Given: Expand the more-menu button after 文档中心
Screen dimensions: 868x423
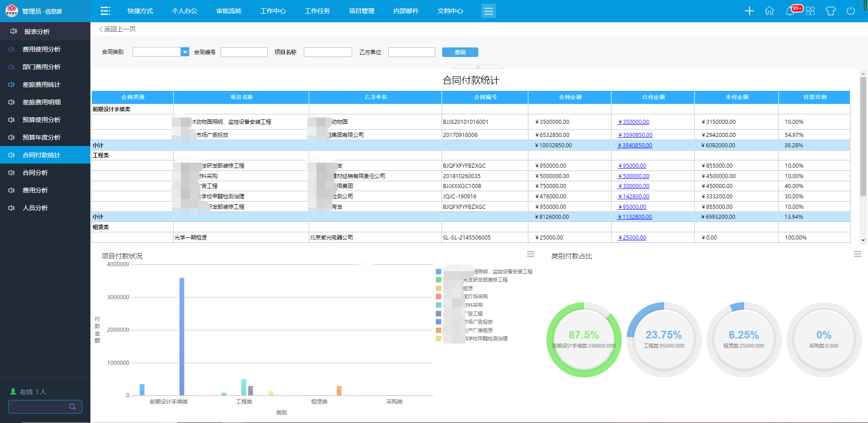Looking at the screenshot, I should click(488, 11).
